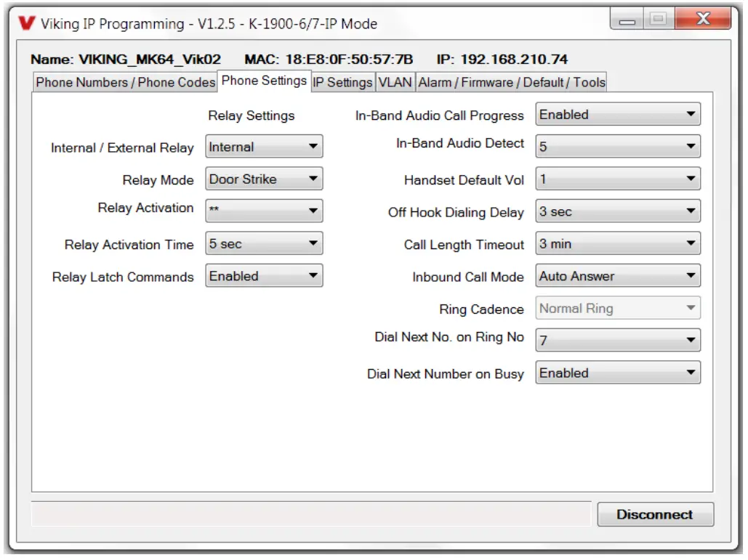
Task: Adjust the Relay Activation Time
Action: tap(263, 243)
